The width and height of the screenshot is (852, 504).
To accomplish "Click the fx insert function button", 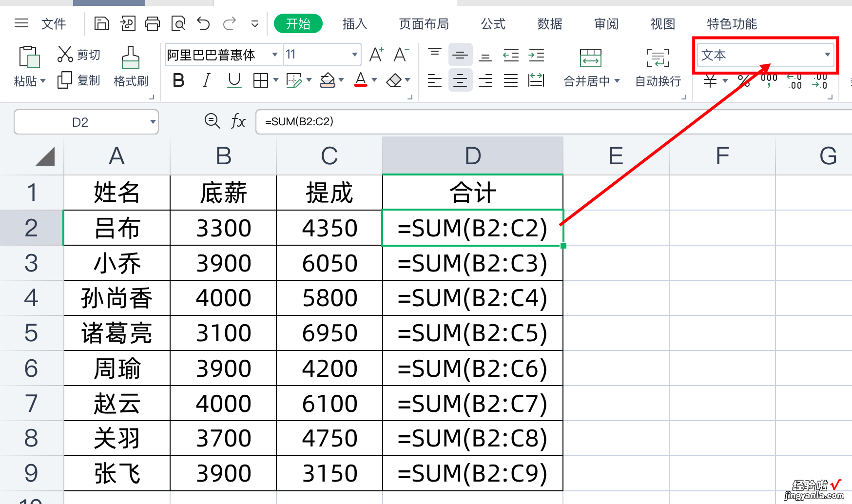I will click(x=238, y=121).
